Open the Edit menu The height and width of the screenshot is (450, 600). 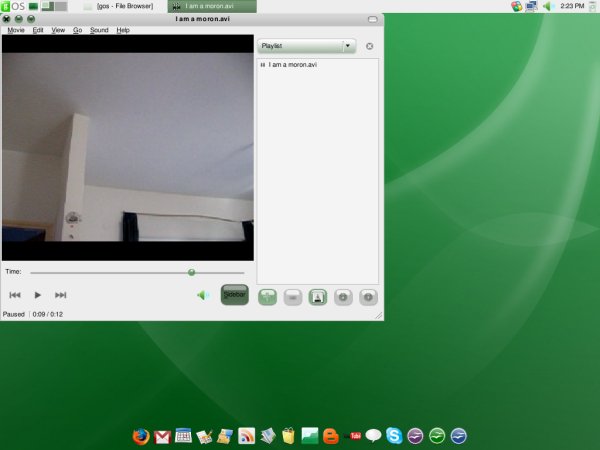(38, 30)
